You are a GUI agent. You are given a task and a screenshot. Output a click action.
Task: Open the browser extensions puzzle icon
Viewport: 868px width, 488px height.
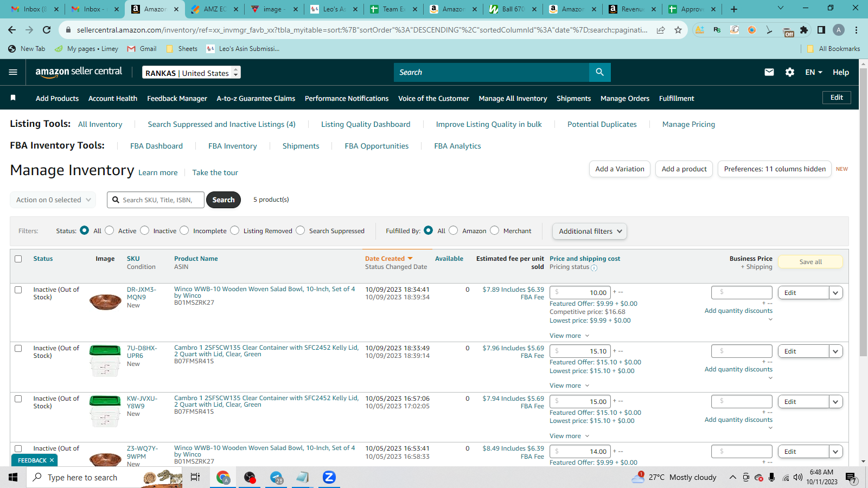coord(804,30)
